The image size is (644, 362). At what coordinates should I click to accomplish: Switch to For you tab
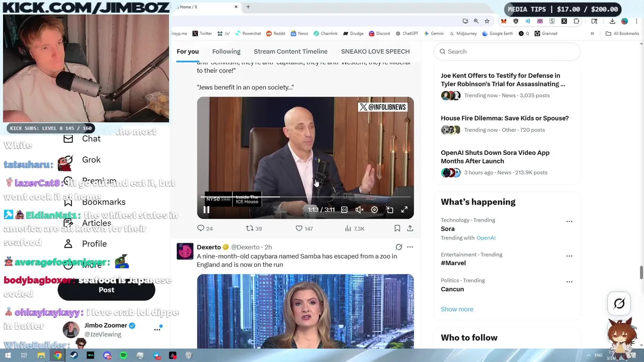tap(188, 51)
